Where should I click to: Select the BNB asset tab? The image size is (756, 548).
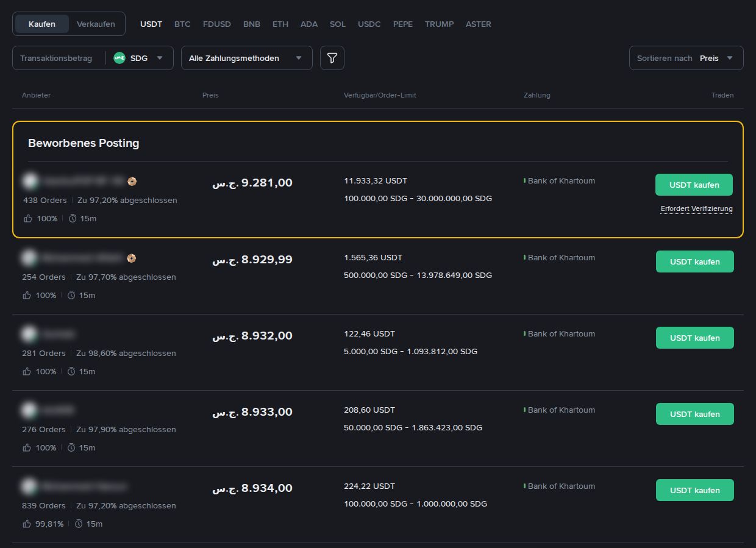pos(252,24)
